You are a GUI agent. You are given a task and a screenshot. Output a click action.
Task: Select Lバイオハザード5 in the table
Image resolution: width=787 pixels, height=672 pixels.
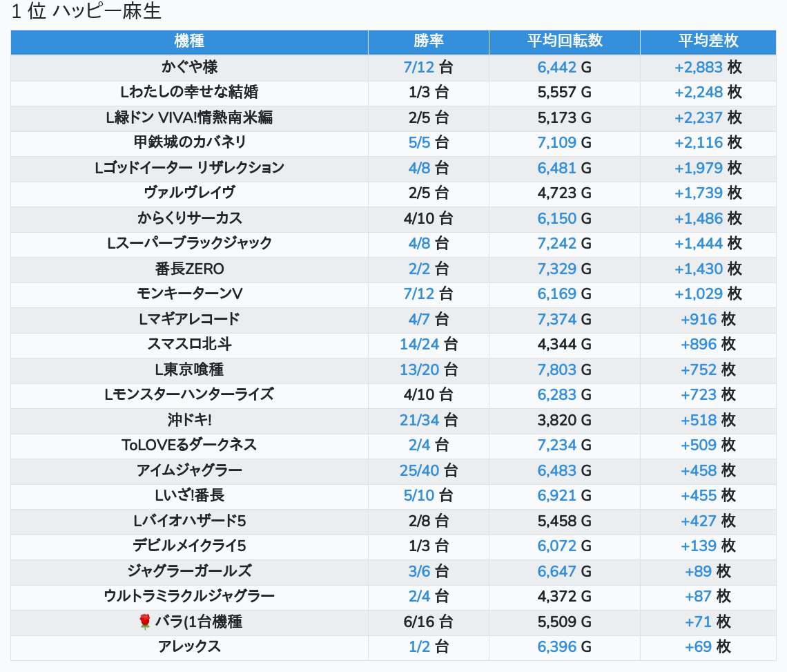[190, 521]
